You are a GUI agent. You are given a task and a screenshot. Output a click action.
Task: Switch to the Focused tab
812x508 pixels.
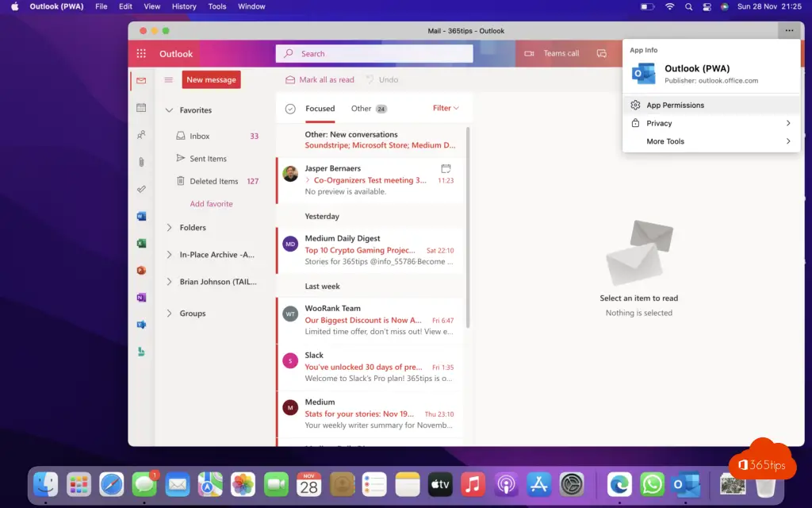(320, 108)
